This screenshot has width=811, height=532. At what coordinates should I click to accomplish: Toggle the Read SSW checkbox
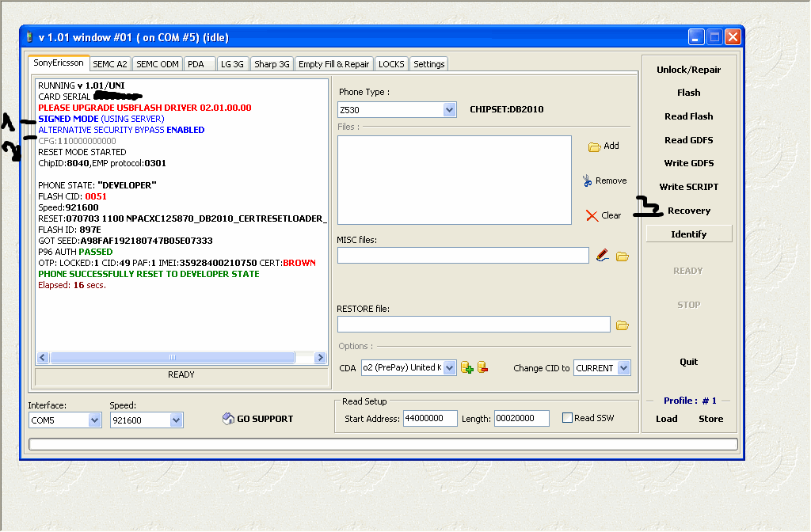(x=567, y=418)
